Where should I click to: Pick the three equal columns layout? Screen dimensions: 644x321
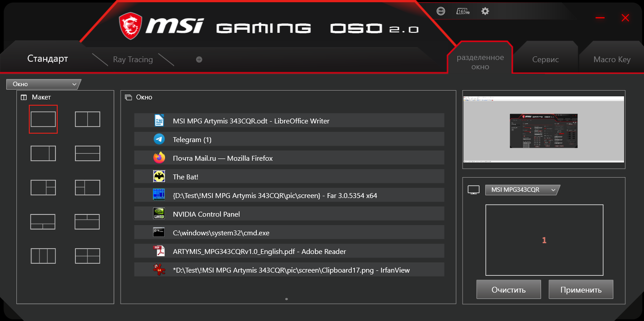pyautogui.click(x=43, y=256)
